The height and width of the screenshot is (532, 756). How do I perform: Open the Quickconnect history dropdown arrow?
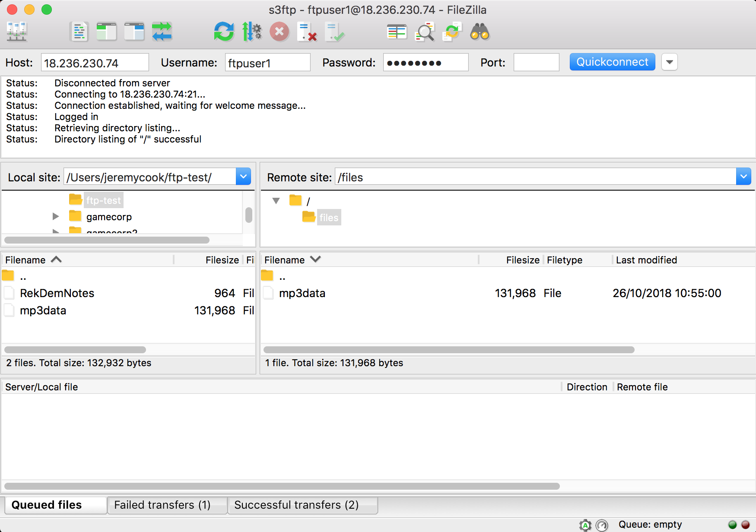(669, 62)
